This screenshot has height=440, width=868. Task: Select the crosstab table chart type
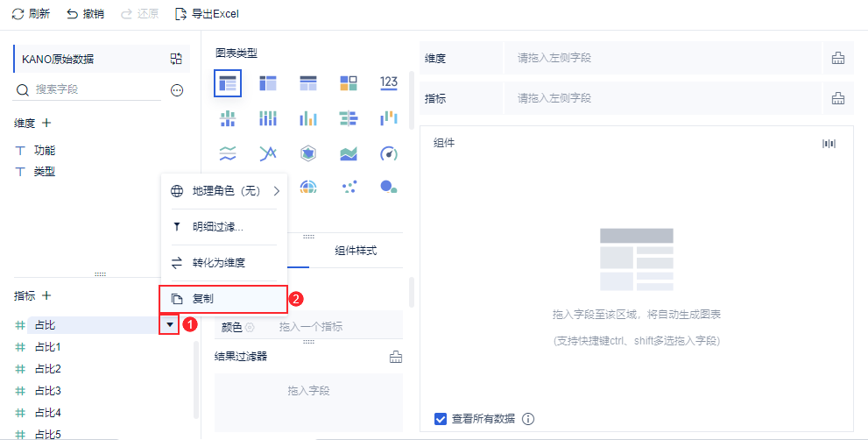[268, 83]
